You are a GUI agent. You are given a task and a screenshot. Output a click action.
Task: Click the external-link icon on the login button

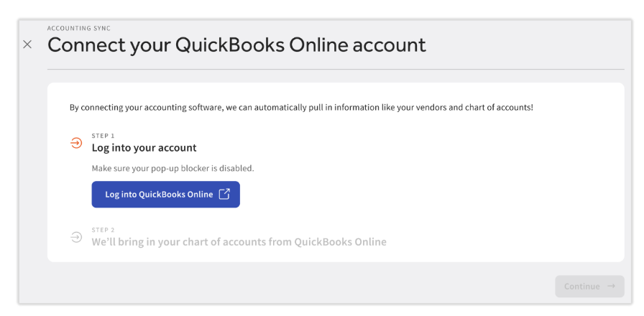click(224, 194)
